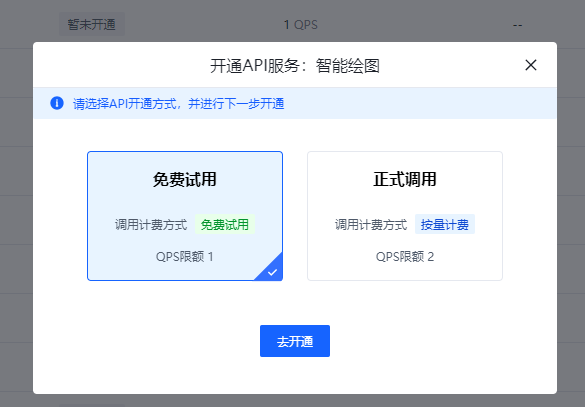This screenshot has width=585, height=407.
Task: Click 调用计费方式 label in 免费试用 card
Action: [x=151, y=225]
